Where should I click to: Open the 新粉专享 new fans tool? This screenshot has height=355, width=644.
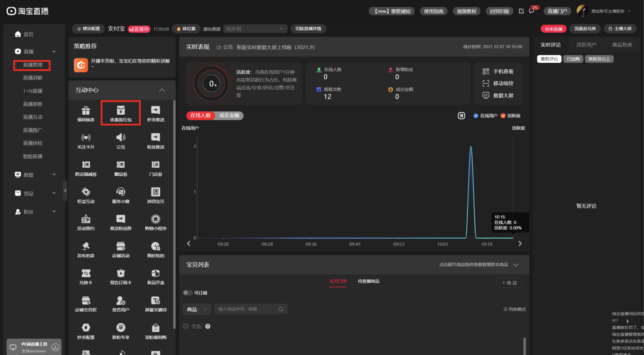click(x=121, y=331)
